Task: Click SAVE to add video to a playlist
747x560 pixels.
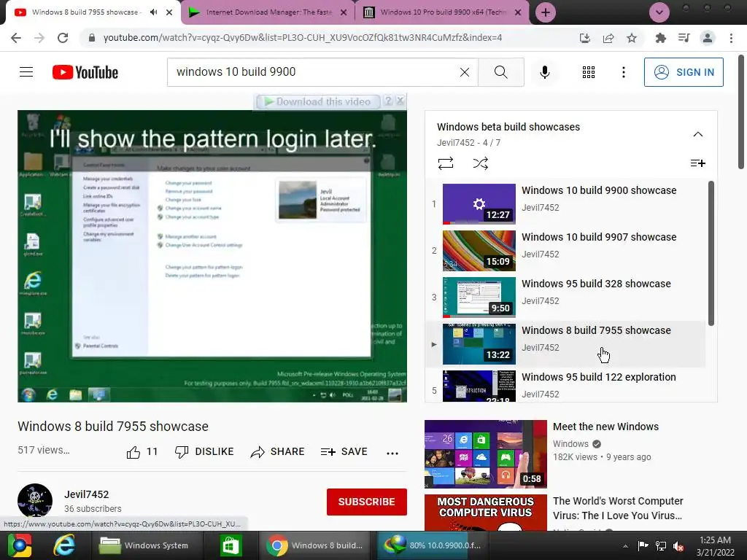Action: 344,452
